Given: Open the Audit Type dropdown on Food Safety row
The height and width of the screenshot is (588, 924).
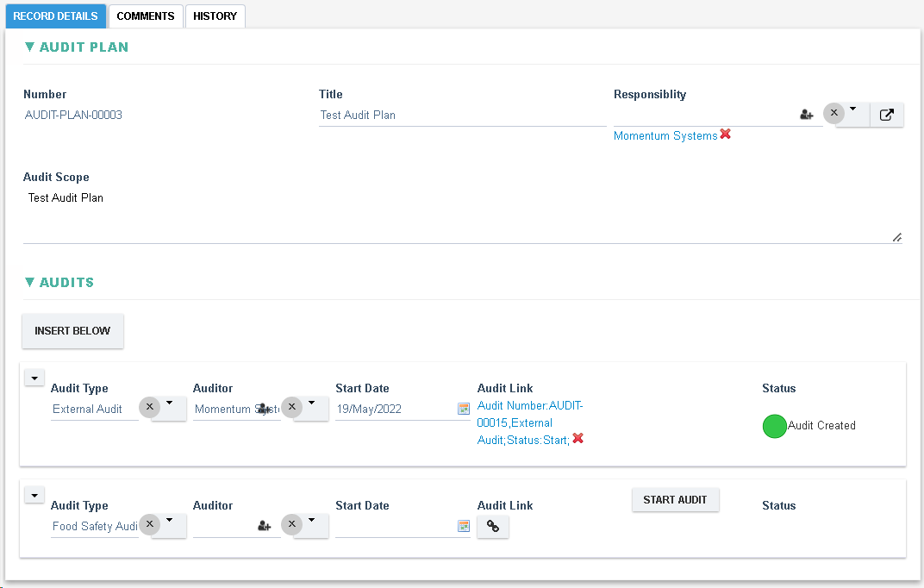Looking at the screenshot, I should click(170, 525).
